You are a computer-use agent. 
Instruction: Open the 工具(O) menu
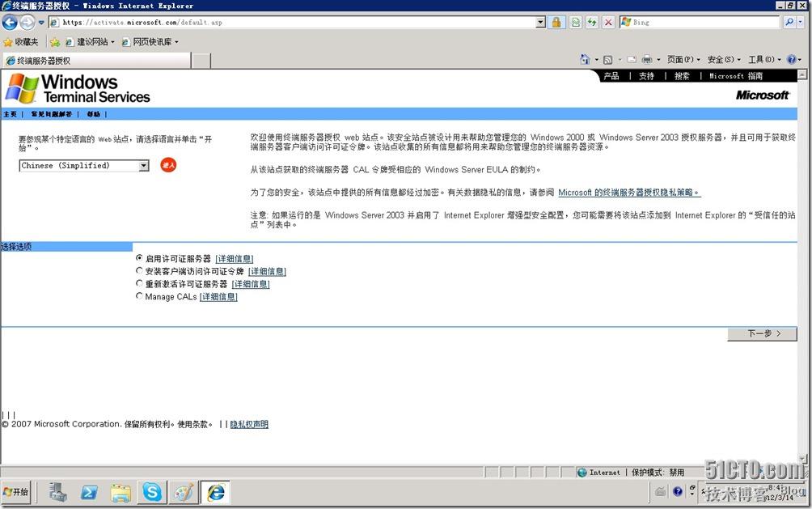click(x=764, y=60)
